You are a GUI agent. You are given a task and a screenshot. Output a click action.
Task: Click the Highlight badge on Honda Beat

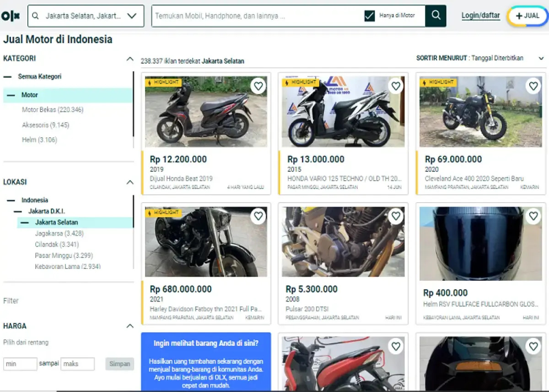[164, 82]
